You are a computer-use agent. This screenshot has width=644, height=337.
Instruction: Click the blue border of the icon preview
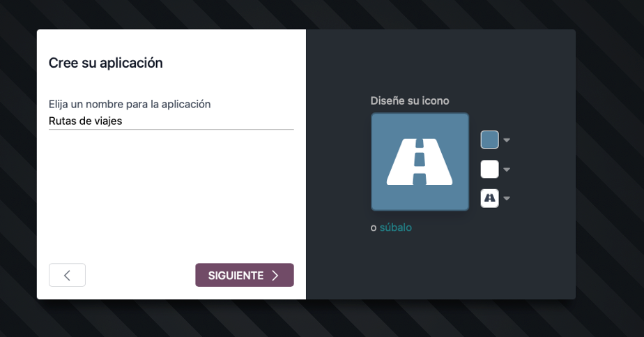(x=372, y=162)
